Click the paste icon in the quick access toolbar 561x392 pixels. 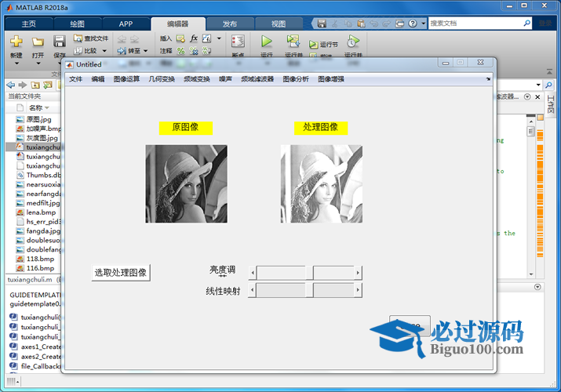pyautogui.click(x=361, y=24)
